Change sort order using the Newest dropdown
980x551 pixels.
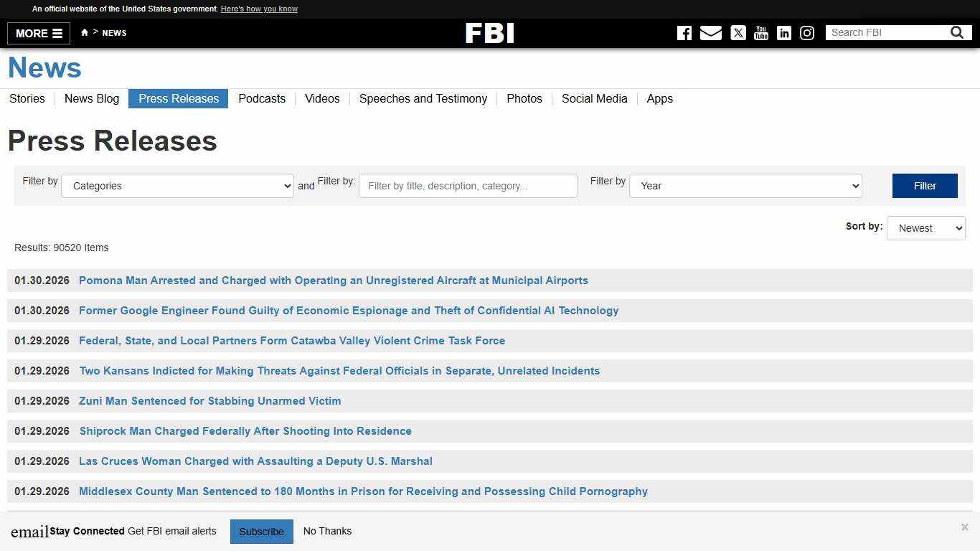click(925, 227)
